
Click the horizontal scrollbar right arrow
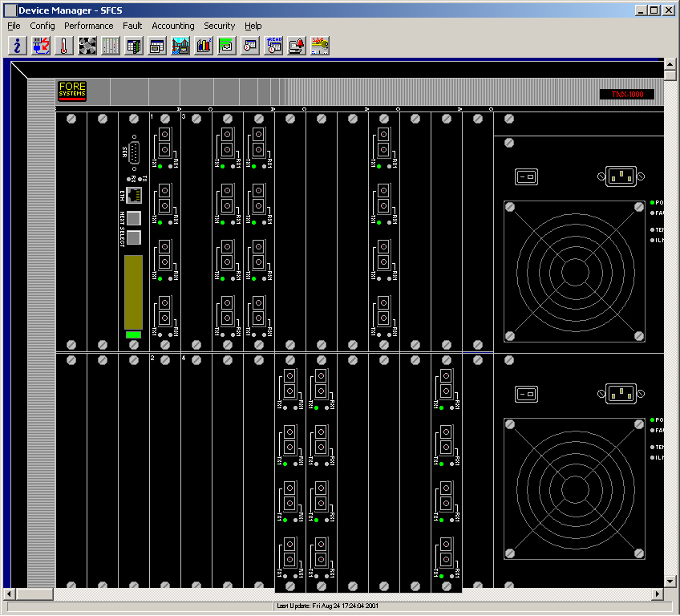658,594
